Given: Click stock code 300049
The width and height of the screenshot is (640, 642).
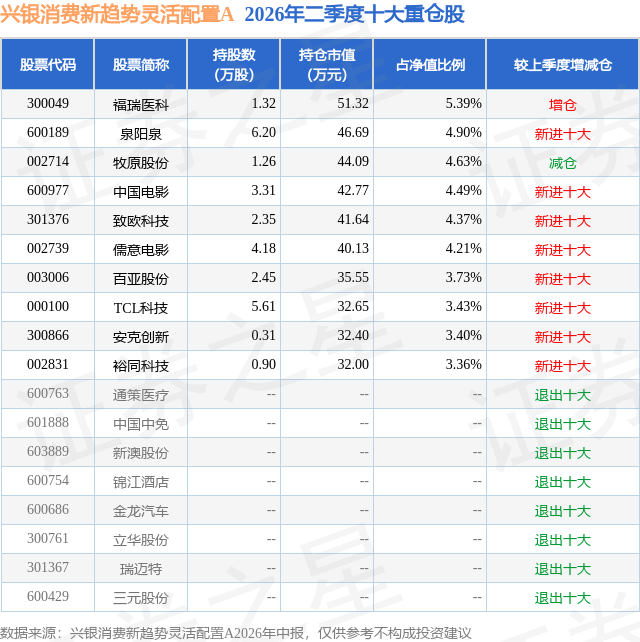Looking at the screenshot, I should point(48,104).
